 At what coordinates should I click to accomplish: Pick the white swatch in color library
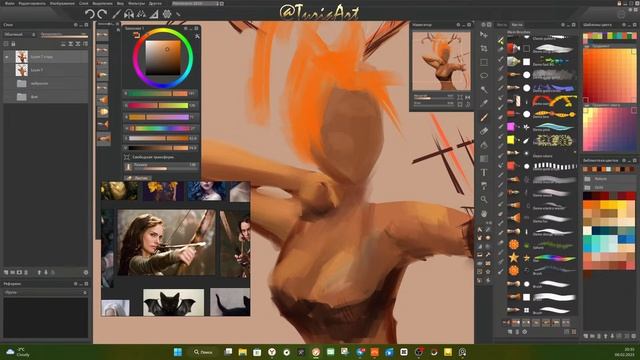pyautogui.click(x=587, y=231)
